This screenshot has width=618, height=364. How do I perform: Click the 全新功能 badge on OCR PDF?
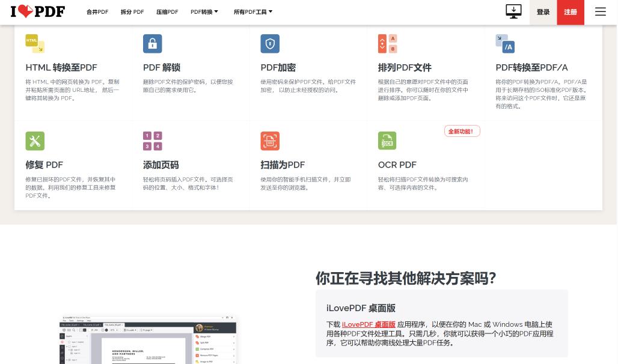[x=460, y=130]
